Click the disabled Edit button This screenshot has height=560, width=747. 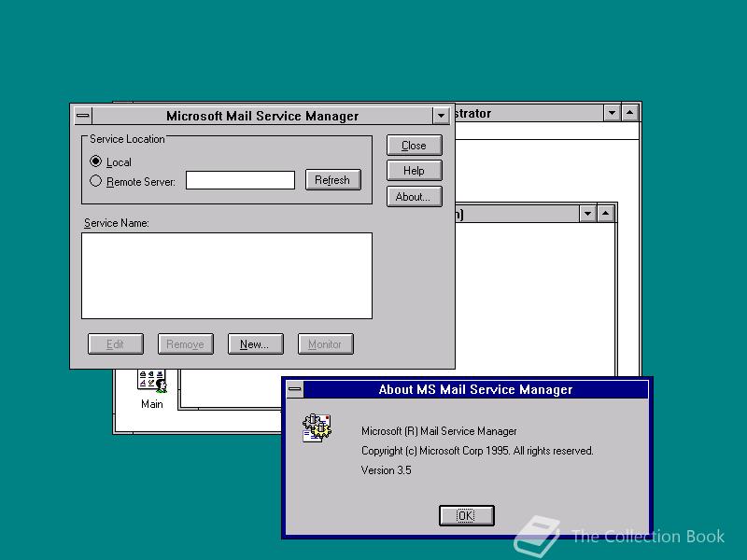tap(115, 343)
